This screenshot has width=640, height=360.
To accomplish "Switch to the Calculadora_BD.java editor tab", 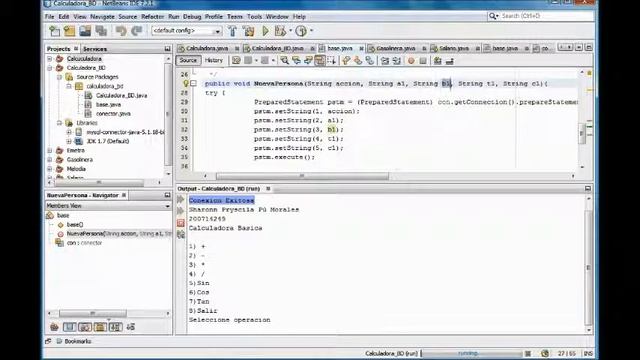I will pyautogui.click(x=277, y=48).
